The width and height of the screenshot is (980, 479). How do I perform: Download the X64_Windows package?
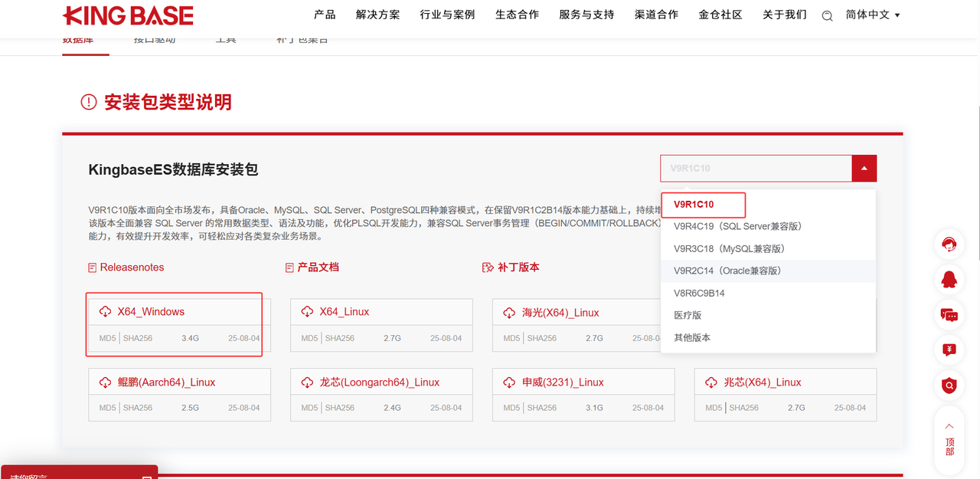(151, 312)
